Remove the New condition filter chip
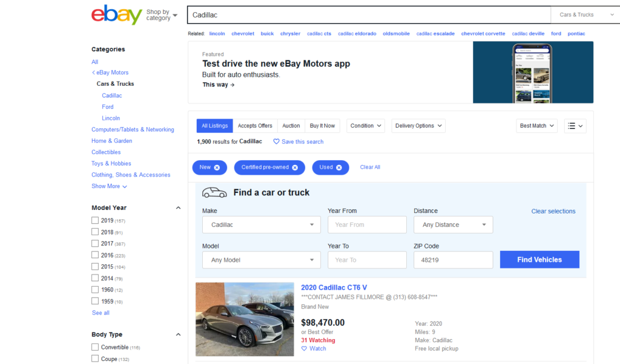Screen dimensions: 620x364 [217, 167]
